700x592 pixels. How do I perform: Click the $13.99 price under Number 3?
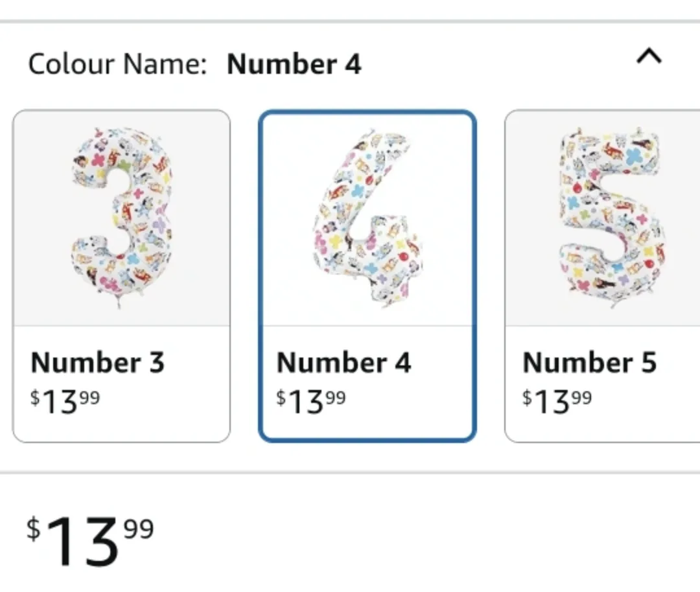[x=65, y=402]
